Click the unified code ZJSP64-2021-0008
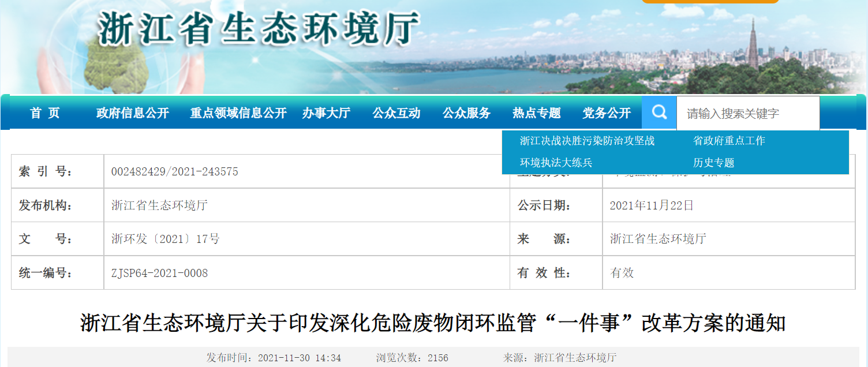 [x=159, y=273]
